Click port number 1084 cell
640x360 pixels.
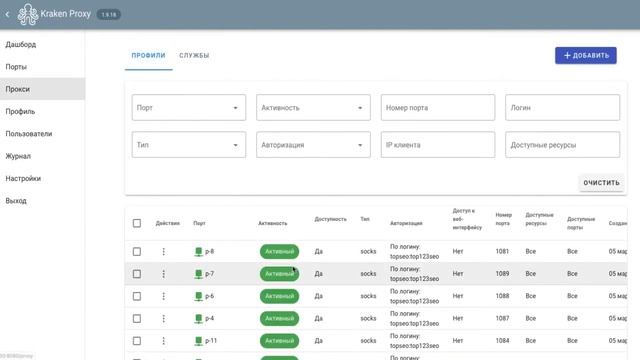coord(502,340)
